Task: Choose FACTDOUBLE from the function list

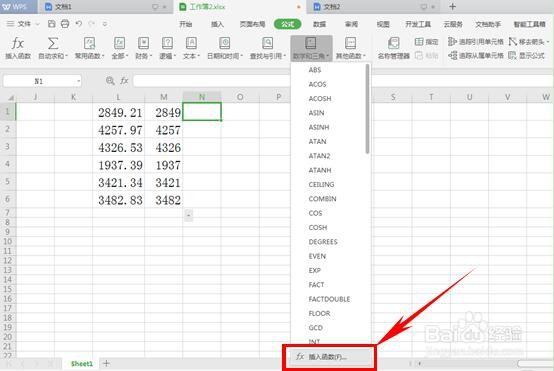Action: click(329, 299)
